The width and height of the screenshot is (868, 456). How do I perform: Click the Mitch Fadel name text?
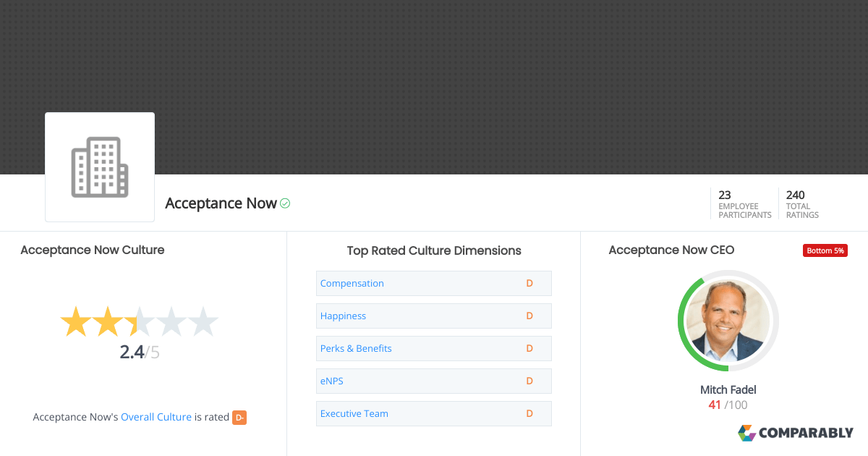[728, 390]
